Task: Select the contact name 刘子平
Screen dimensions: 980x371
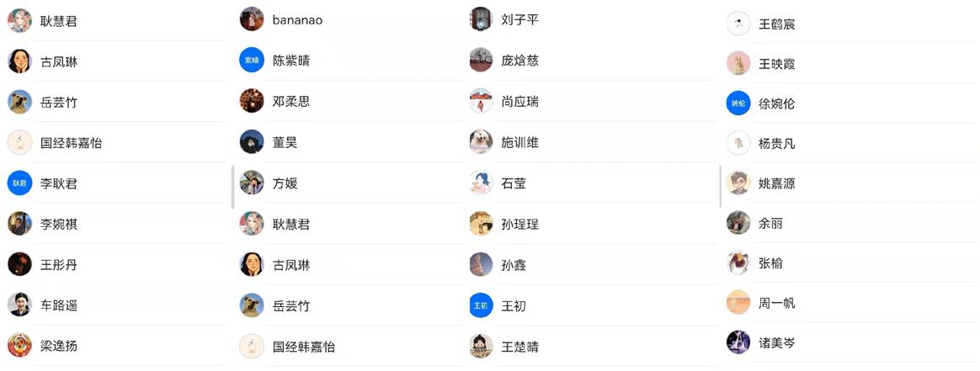Action: (x=519, y=19)
